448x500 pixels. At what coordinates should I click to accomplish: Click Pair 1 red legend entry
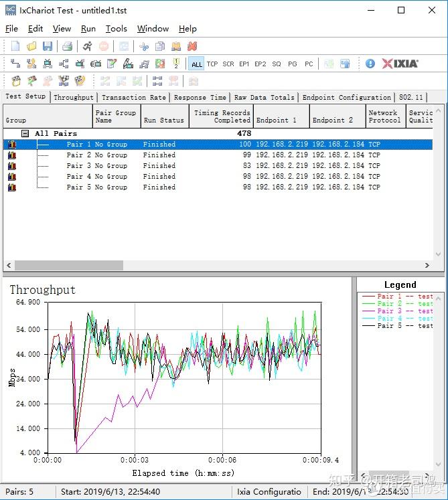click(x=397, y=297)
